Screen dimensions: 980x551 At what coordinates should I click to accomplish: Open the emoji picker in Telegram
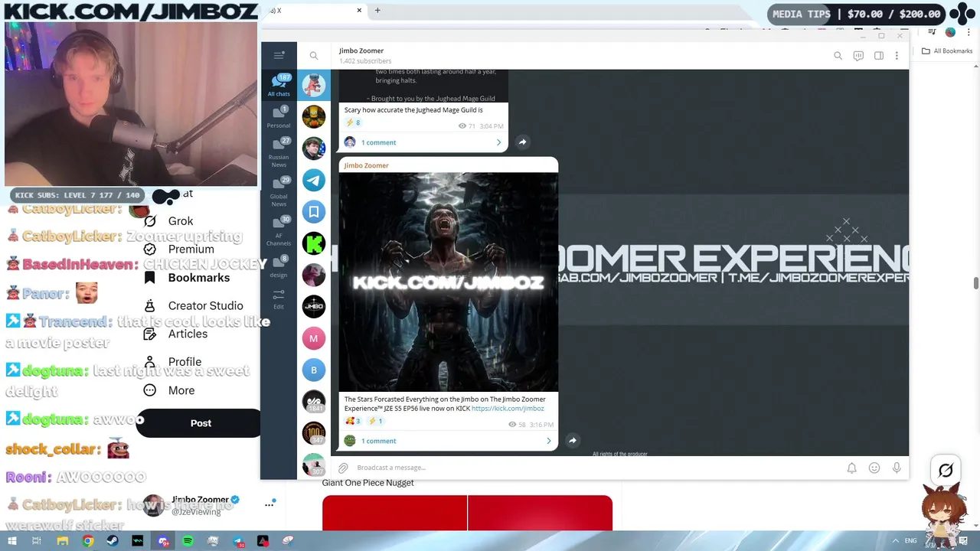coord(874,468)
